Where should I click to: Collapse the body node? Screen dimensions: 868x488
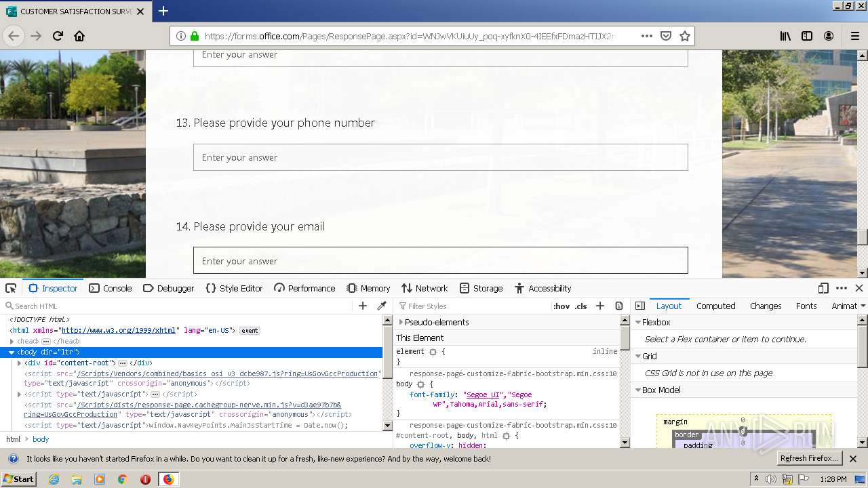(x=12, y=352)
